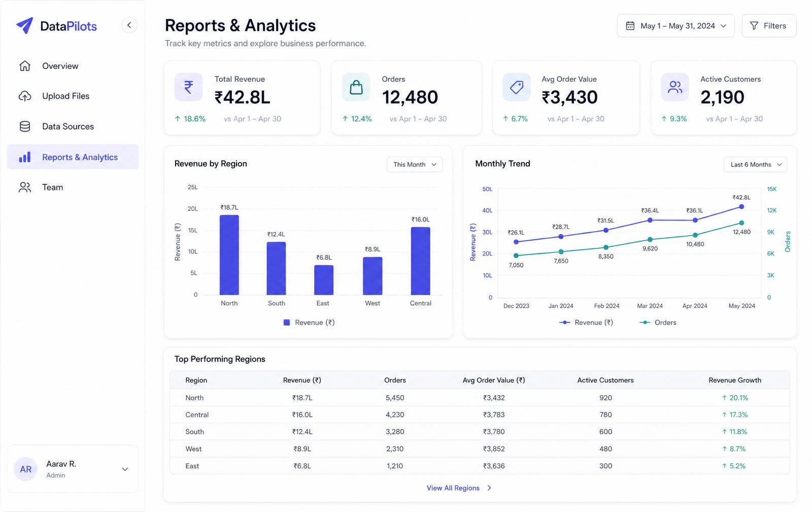The image size is (812, 512).
Task: Click the Top Performing Regions heading
Action: [220, 359]
